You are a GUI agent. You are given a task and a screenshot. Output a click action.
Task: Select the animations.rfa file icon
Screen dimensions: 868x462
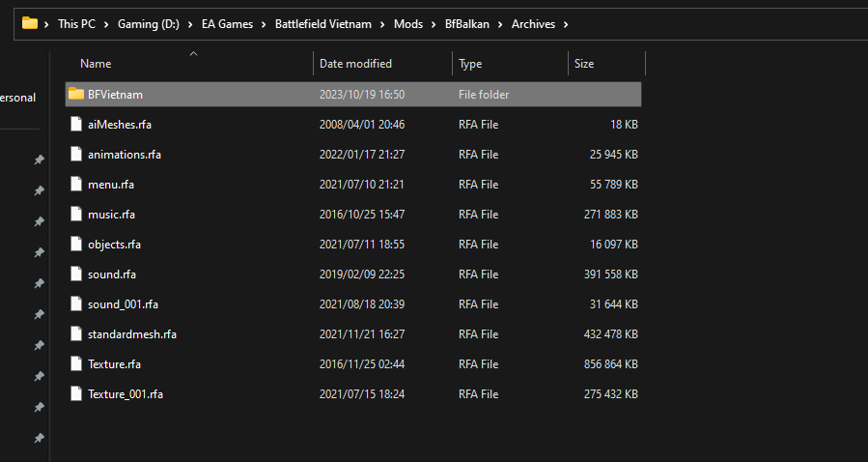(76, 155)
